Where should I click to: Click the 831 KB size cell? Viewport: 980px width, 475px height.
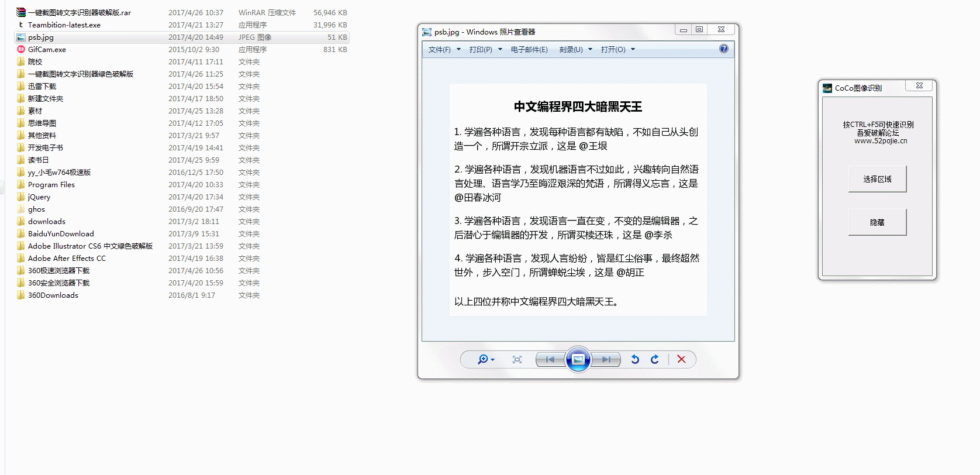[335, 49]
